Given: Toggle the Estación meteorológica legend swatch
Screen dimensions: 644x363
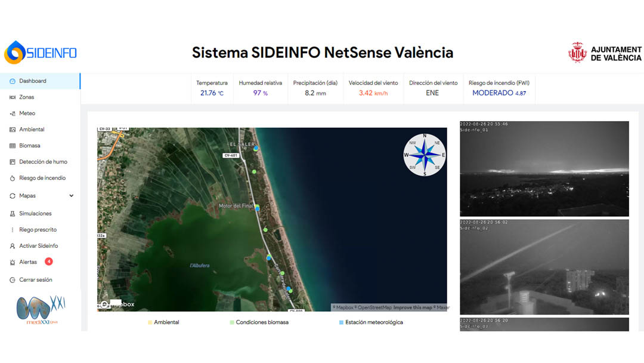Looking at the screenshot, I should click(341, 323).
